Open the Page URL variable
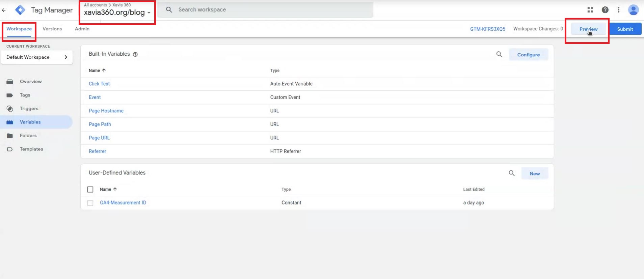 pos(99,138)
